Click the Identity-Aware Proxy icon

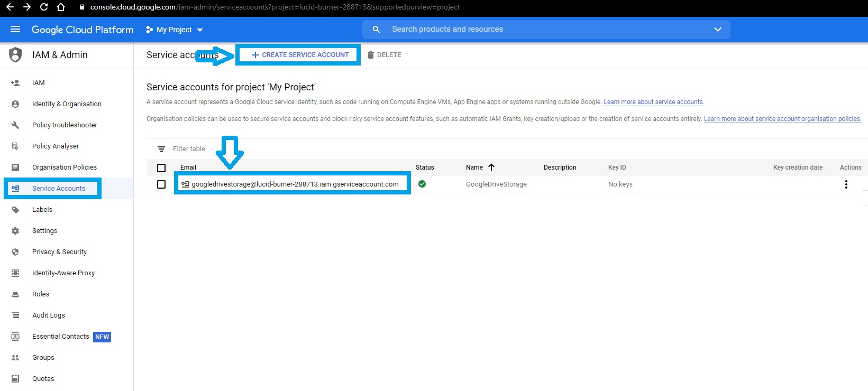(x=15, y=273)
